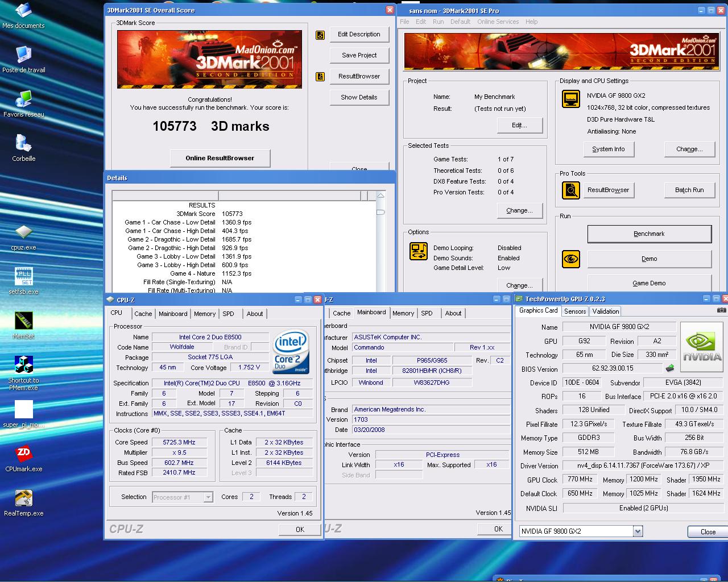The width and height of the screenshot is (728, 582).
Task: Click the Details list scrollbar up arrow
Action: click(x=380, y=196)
